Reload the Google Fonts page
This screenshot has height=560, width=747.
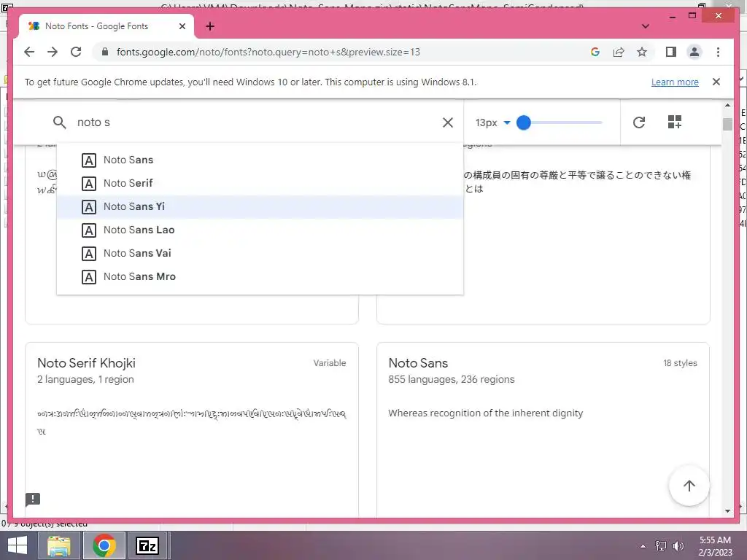76,52
